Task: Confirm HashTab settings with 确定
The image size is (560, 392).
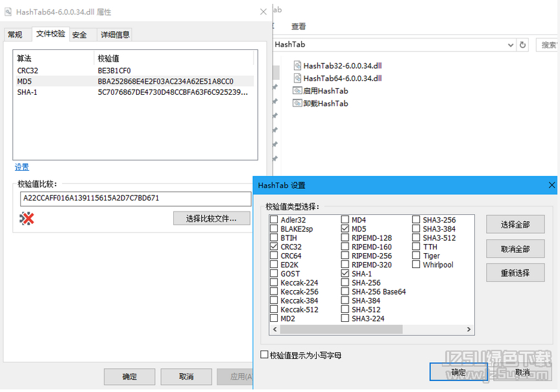Action: (459, 372)
